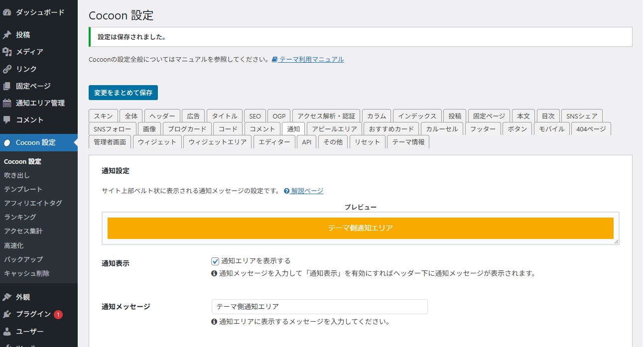
Task: Open the 解説ページ link
Action: 307,191
